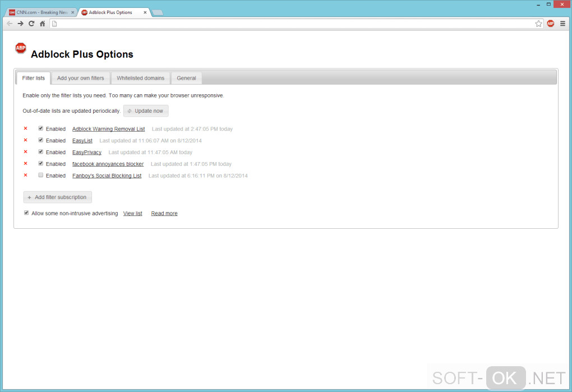Open the Whitelisted domains tab
Screen dimensions: 572x392
click(x=140, y=78)
